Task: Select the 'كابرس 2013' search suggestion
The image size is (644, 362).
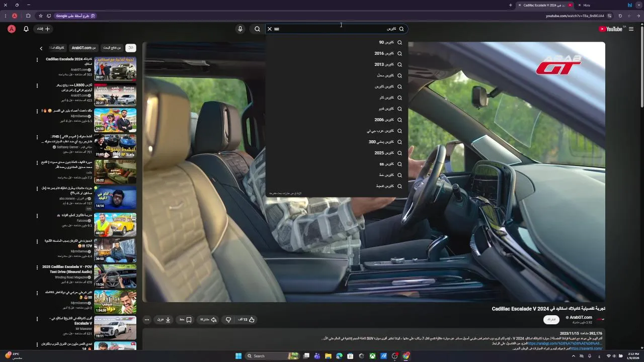Action: click(337, 64)
